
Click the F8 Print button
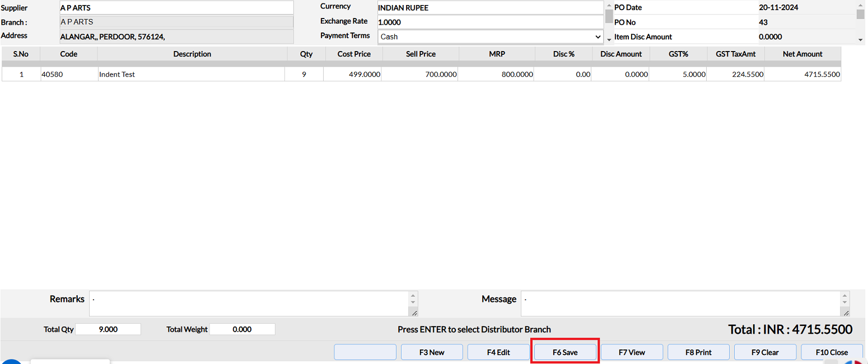[698, 352]
